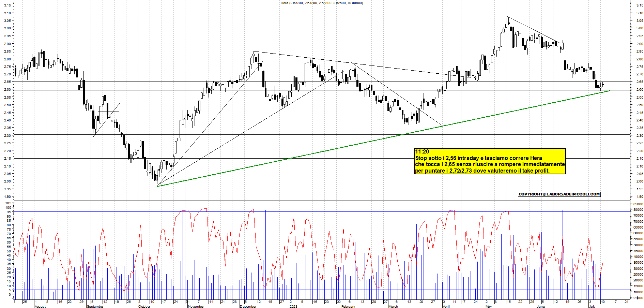Click the "August" month label
Screen dimensions: 644x308
[x=40, y=306]
